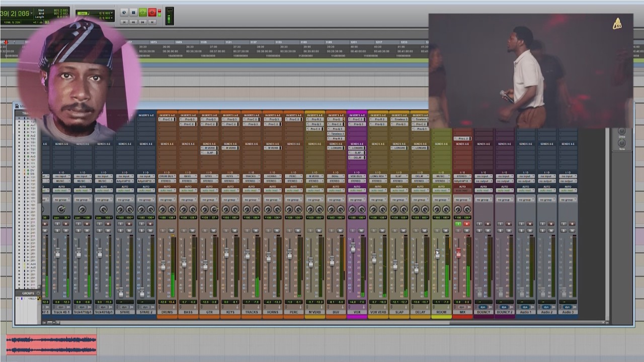This screenshot has width=644, height=362.
Task: Arm record on the BOUNCY track
Action: 488,224
